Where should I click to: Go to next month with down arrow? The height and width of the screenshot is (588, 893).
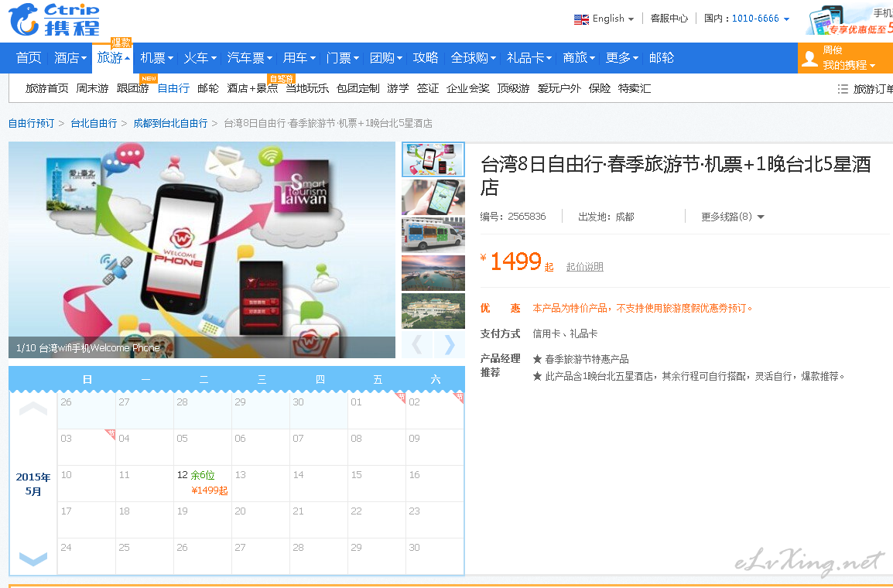pyautogui.click(x=33, y=559)
